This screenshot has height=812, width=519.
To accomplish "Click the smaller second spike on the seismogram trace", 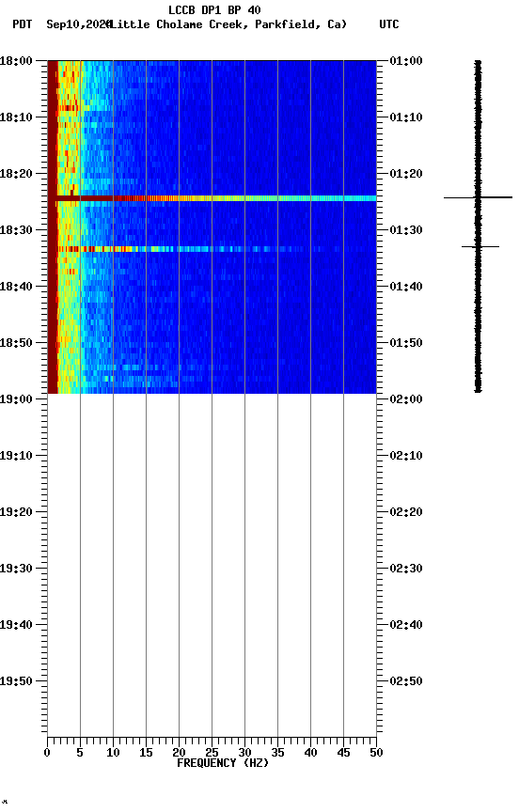I will 480,246.
